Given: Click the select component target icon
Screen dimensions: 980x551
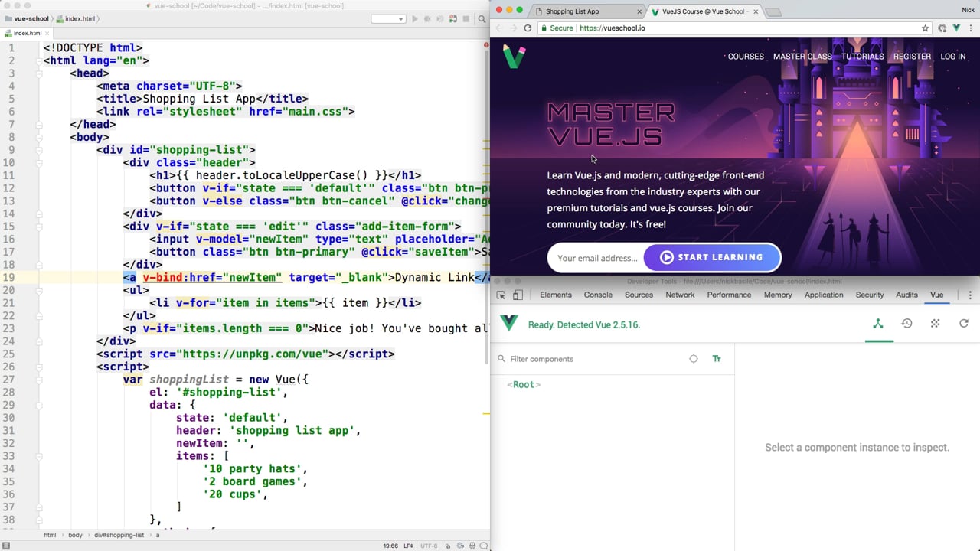Looking at the screenshot, I should [x=694, y=359].
